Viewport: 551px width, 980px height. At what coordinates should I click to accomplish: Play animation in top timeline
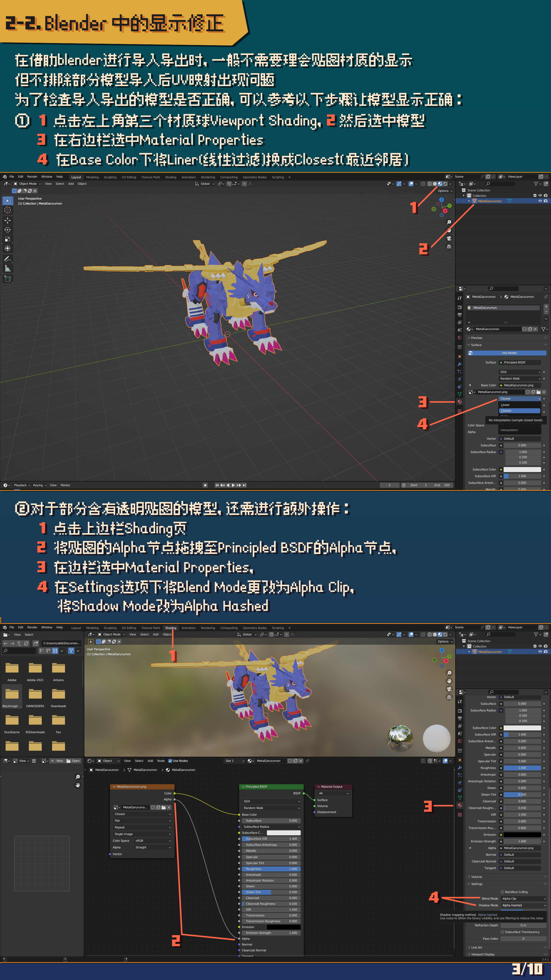tap(233, 485)
